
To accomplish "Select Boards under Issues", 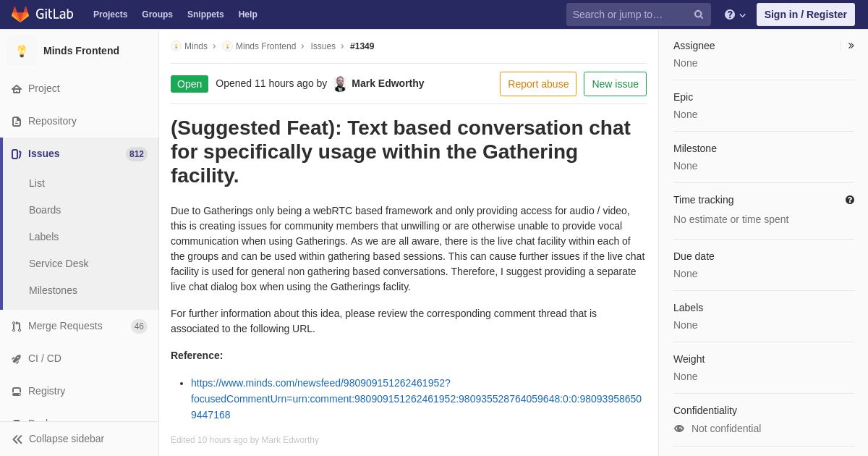I will [45, 210].
